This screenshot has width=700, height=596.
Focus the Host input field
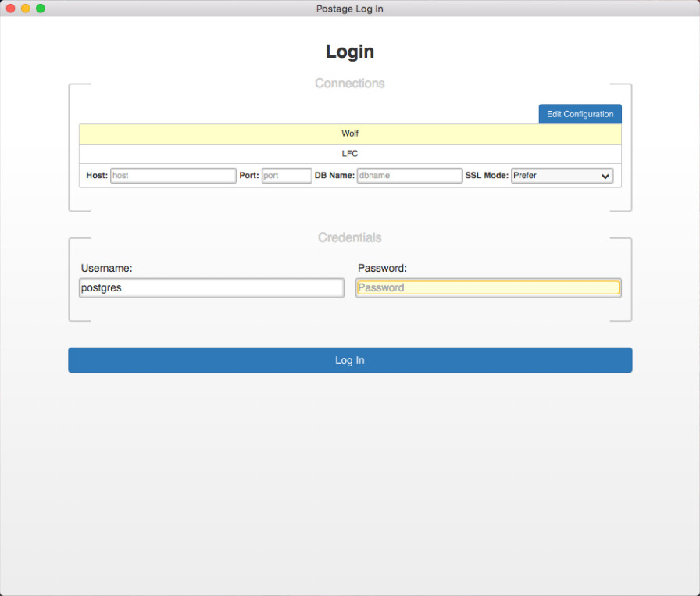pyautogui.click(x=173, y=176)
